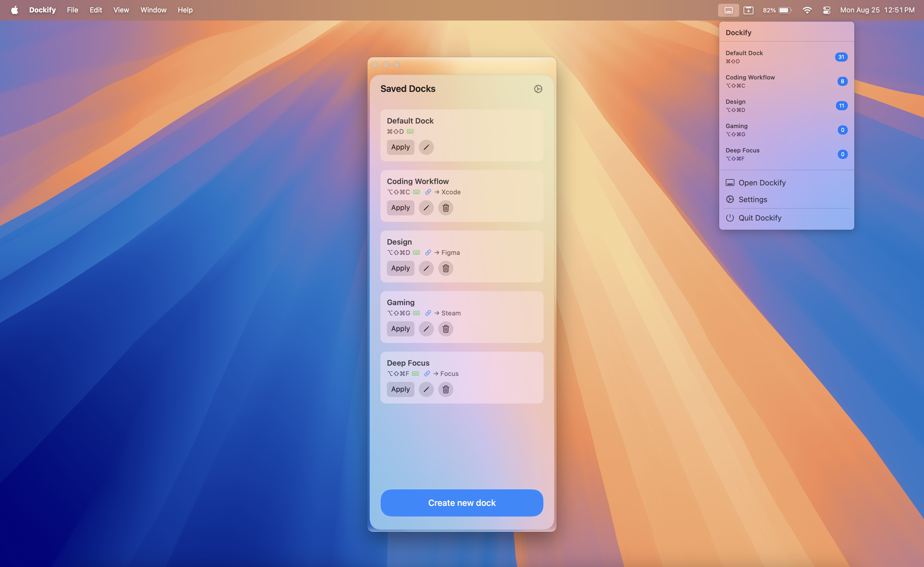Apply the Coding Workflow dock
The height and width of the screenshot is (567, 924).
coord(400,208)
